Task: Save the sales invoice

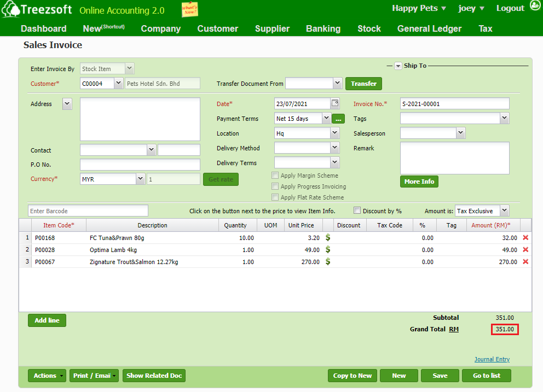Action: 440,376
